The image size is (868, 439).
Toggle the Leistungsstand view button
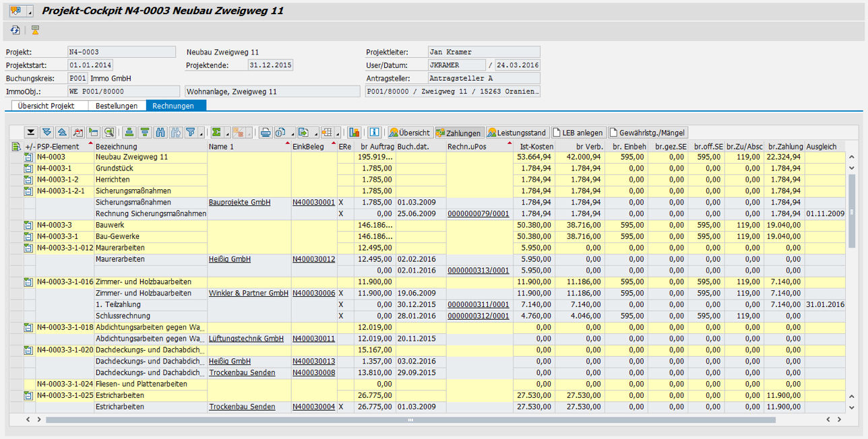518,133
